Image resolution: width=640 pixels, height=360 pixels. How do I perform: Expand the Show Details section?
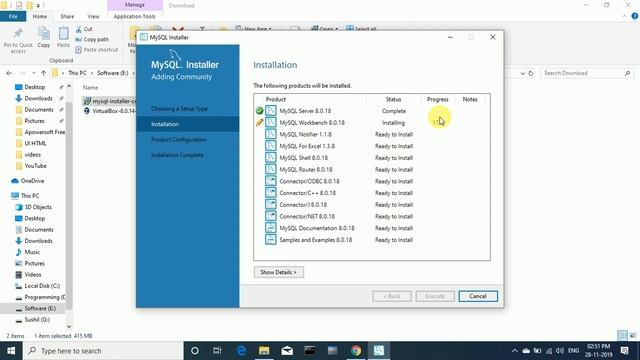click(278, 272)
